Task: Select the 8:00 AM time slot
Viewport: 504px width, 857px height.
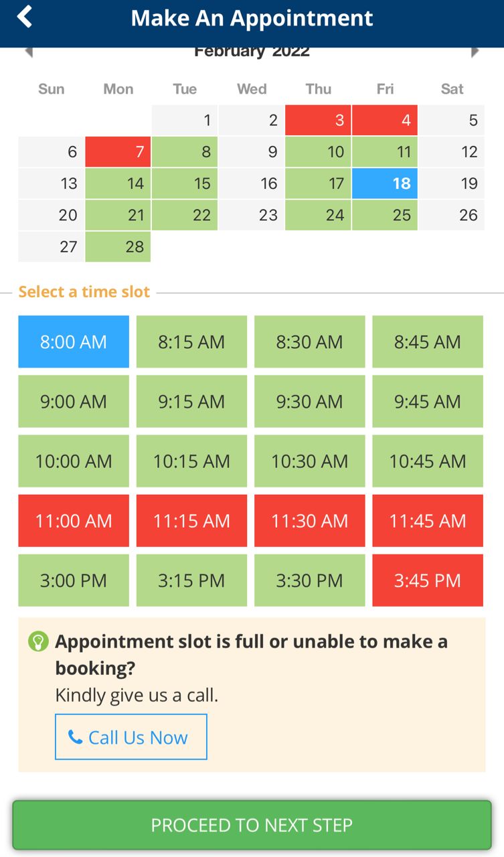Action: click(x=74, y=342)
